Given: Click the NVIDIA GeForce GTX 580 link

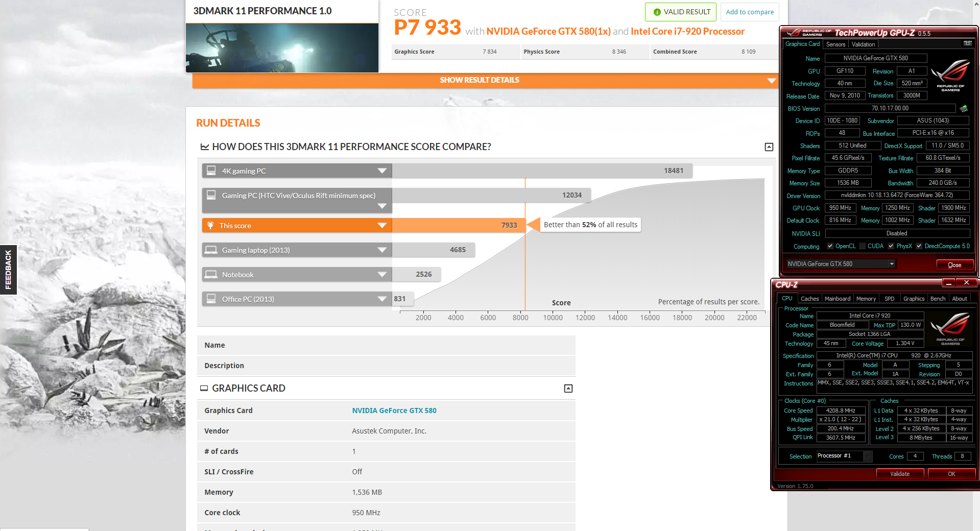Looking at the screenshot, I should [x=393, y=410].
